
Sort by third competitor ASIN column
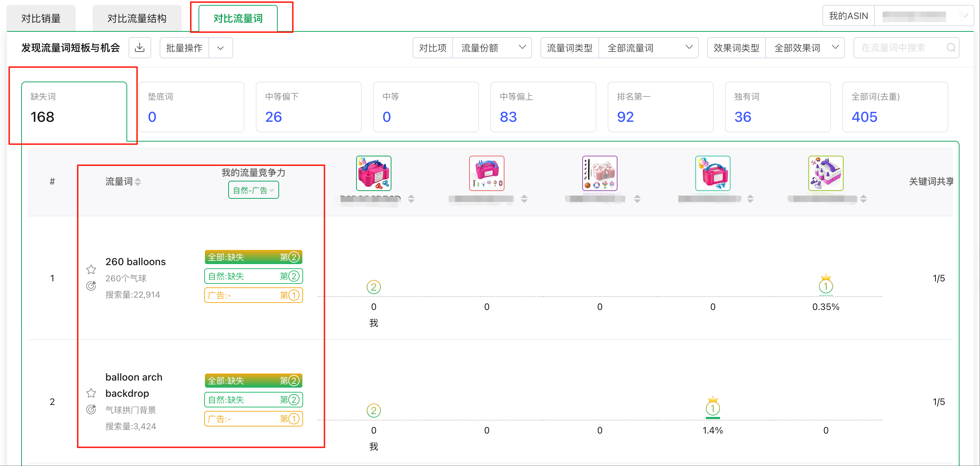click(637, 198)
